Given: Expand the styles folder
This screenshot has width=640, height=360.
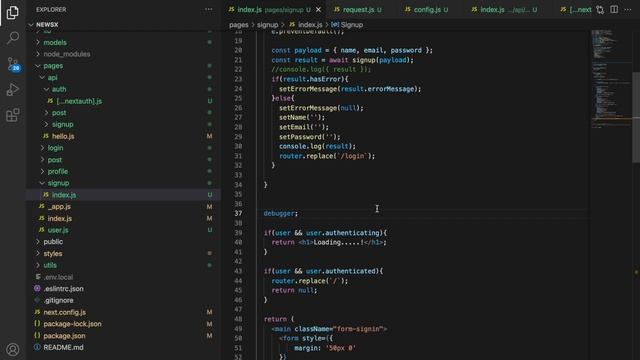Looking at the screenshot, I should coord(53,253).
